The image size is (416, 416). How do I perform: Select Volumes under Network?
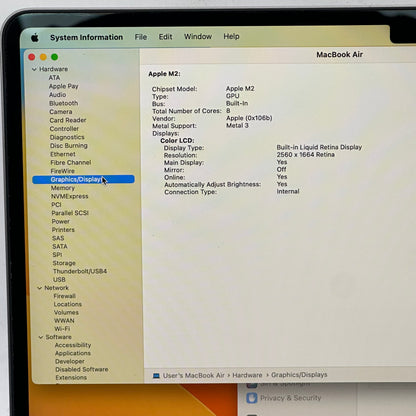point(66,313)
